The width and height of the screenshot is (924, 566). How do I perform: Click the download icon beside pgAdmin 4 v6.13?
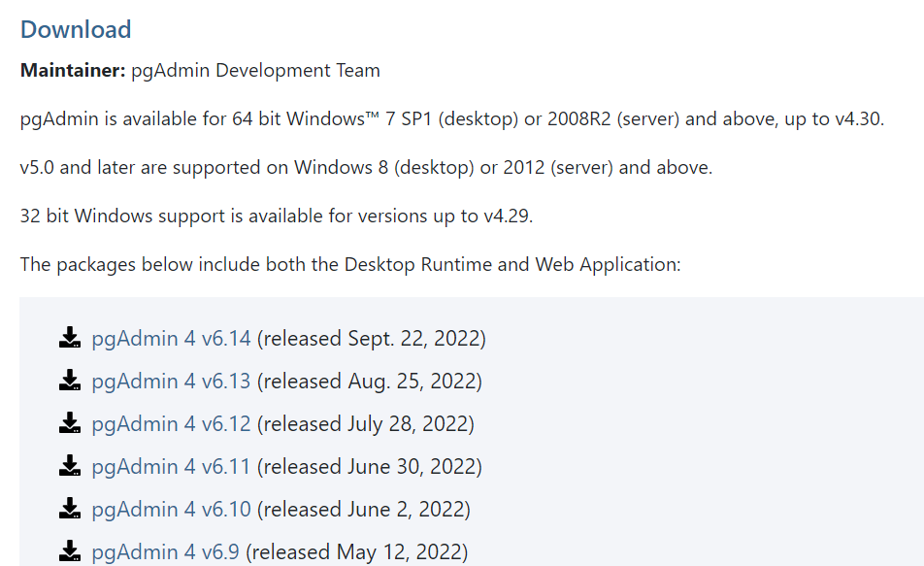(69, 381)
